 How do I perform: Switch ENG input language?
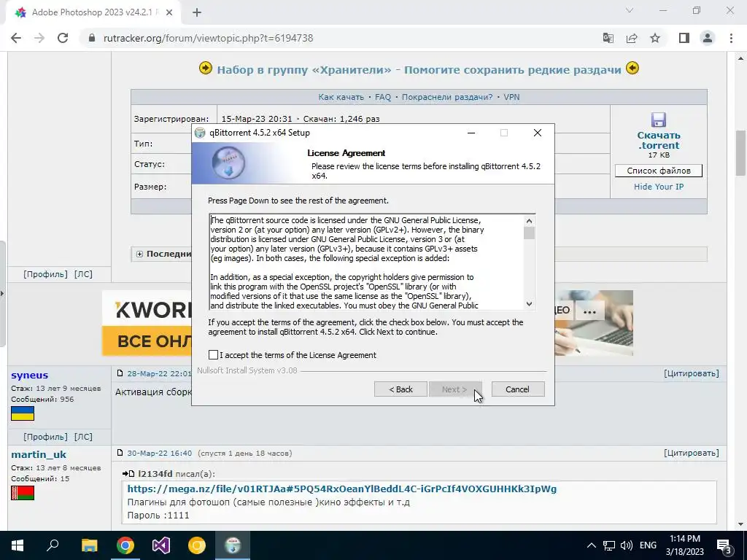648,545
